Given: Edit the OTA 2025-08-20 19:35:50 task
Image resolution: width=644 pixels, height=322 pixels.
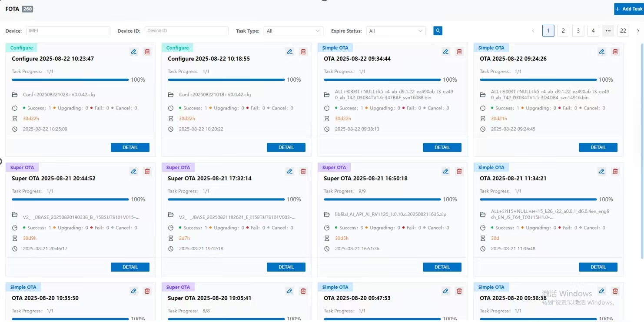Looking at the screenshot, I should click(134, 291).
